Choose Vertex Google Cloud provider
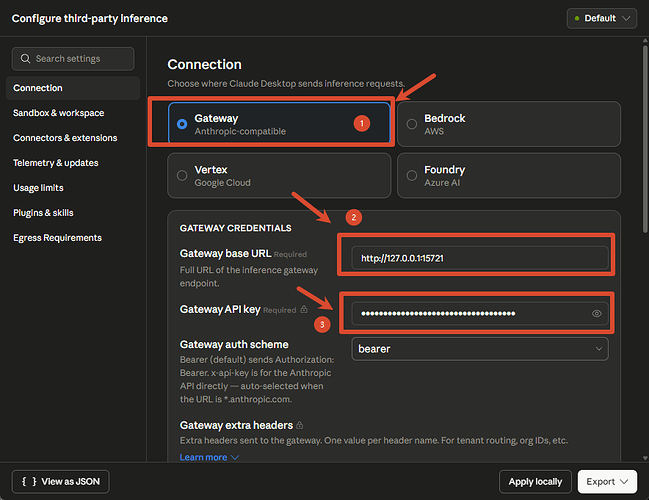Viewport: 649px width, 500px height. pos(279,175)
